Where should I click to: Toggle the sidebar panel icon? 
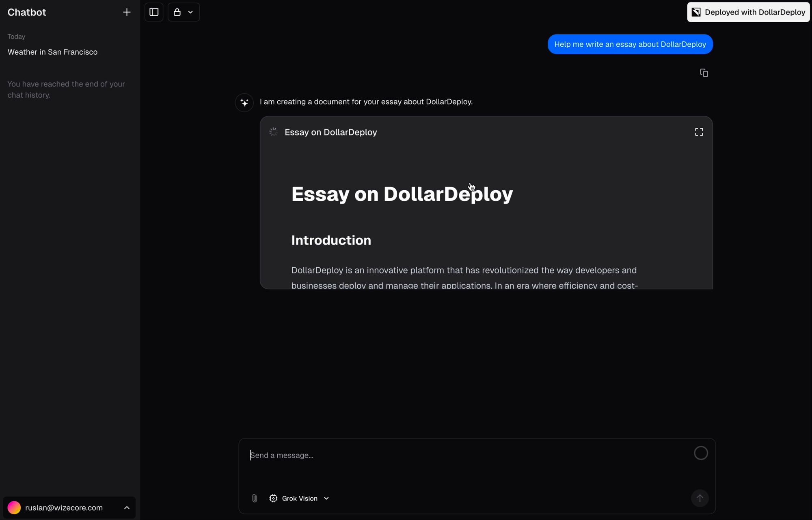[x=154, y=12]
